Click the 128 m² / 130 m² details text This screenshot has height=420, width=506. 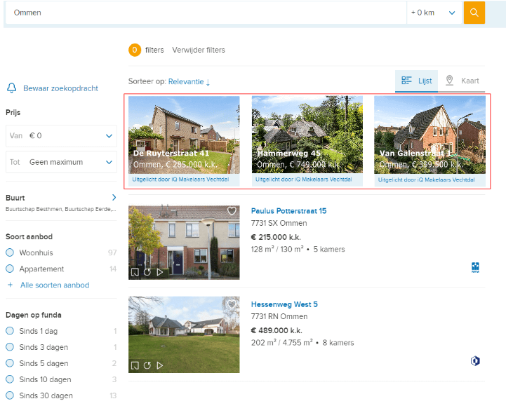[298, 249]
